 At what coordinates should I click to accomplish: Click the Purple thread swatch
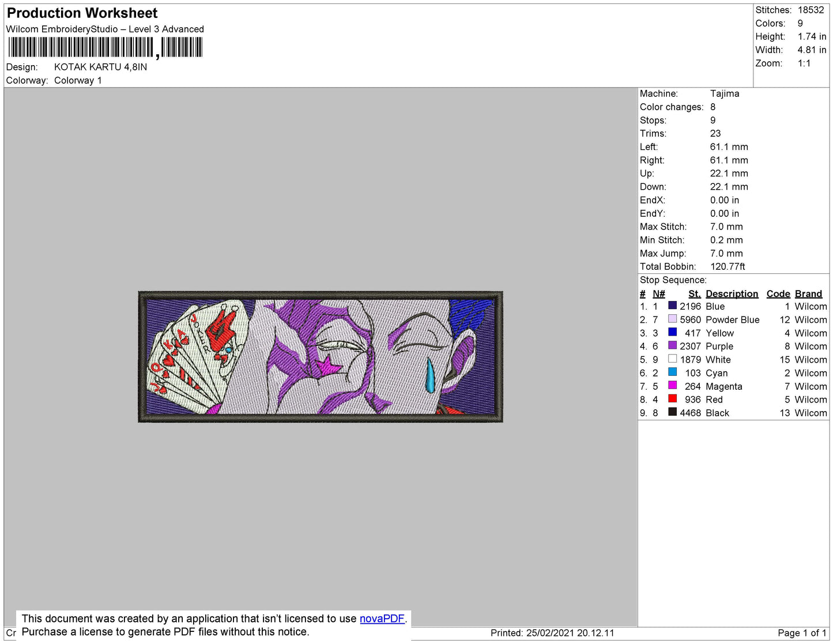click(x=672, y=345)
